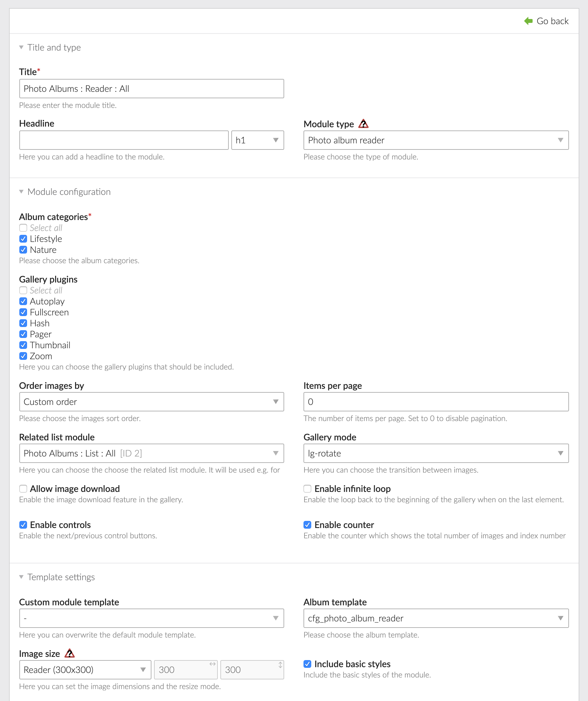Click the green Go back arrow icon
588x701 pixels.
(528, 21)
